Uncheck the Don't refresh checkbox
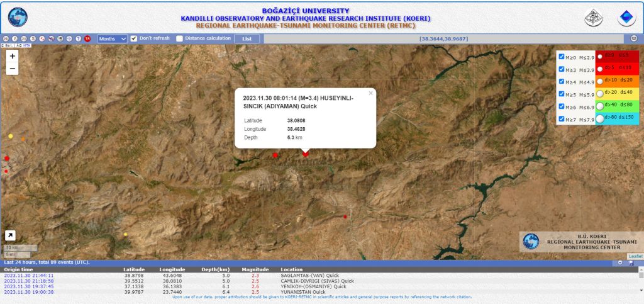This screenshot has height=304, width=644. (133, 38)
